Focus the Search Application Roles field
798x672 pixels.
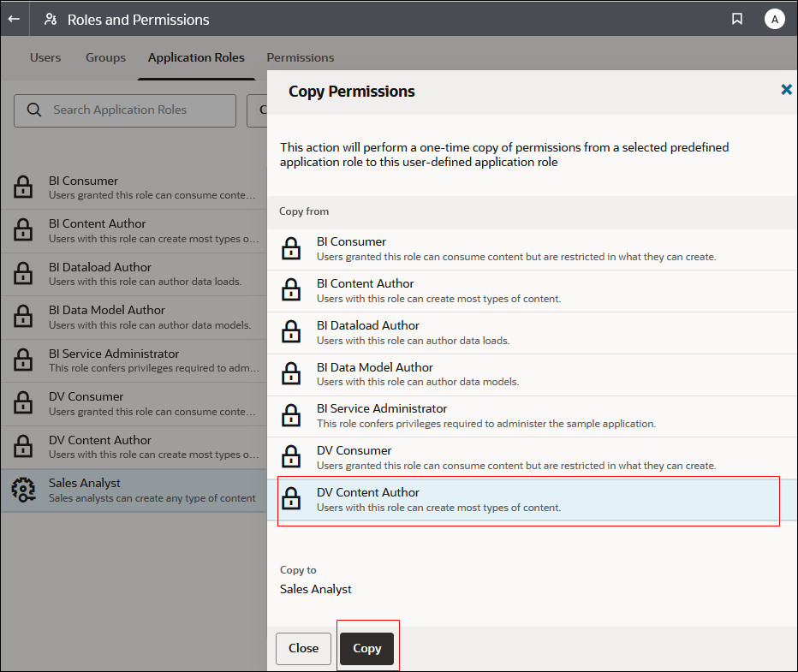pyautogui.click(x=125, y=110)
